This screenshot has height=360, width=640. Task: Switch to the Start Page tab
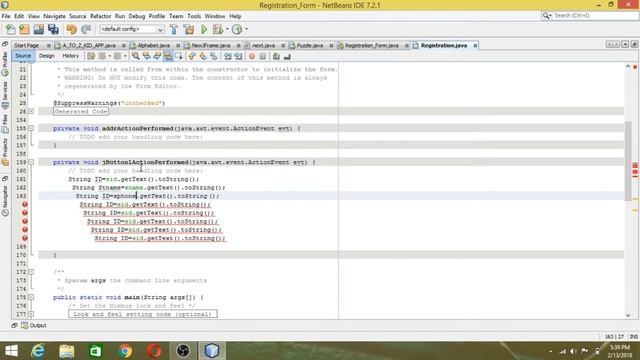pyautogui.click(x=27, y=45)
